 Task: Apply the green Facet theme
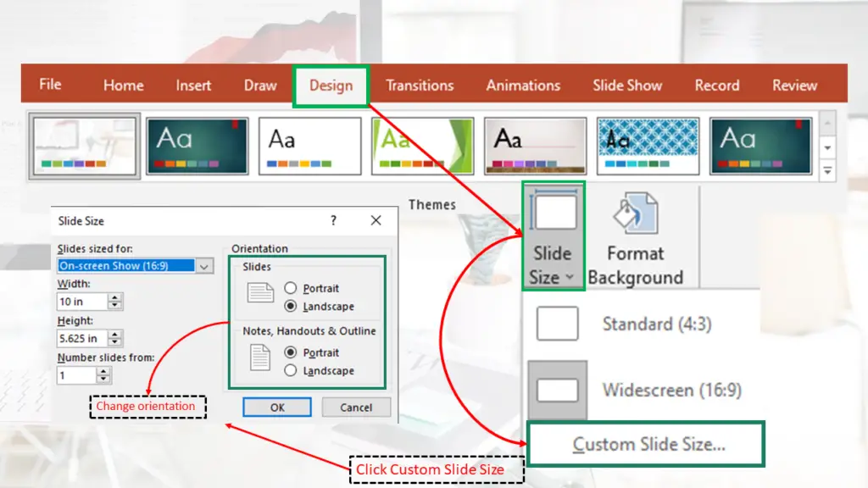422,145
